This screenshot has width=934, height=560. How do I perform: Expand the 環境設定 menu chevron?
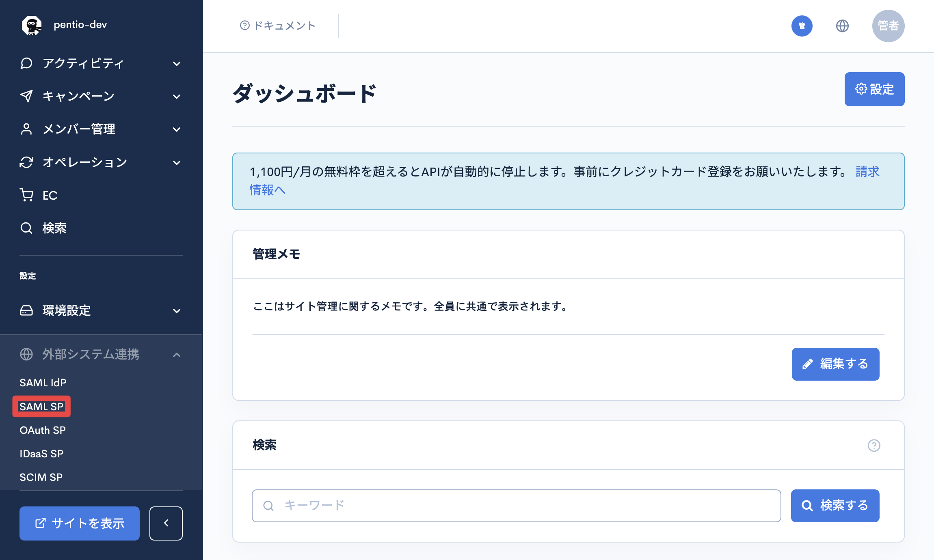(177, 311)
